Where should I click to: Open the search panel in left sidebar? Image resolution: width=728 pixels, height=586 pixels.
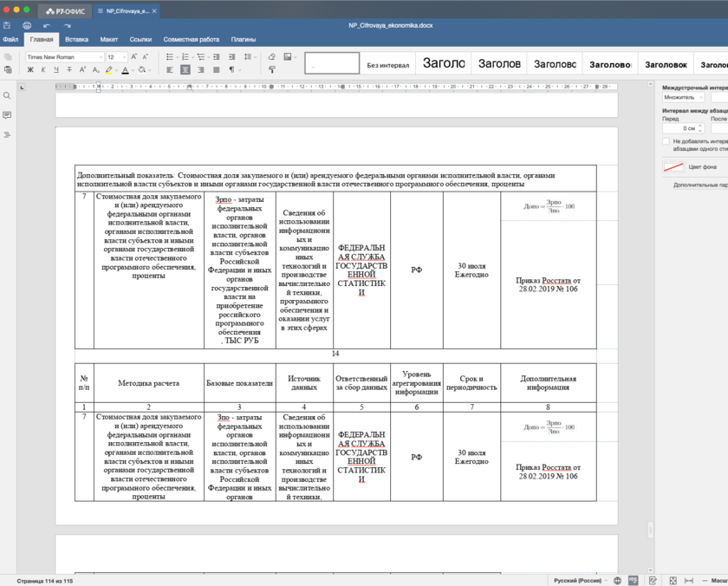tap(8, 96)
